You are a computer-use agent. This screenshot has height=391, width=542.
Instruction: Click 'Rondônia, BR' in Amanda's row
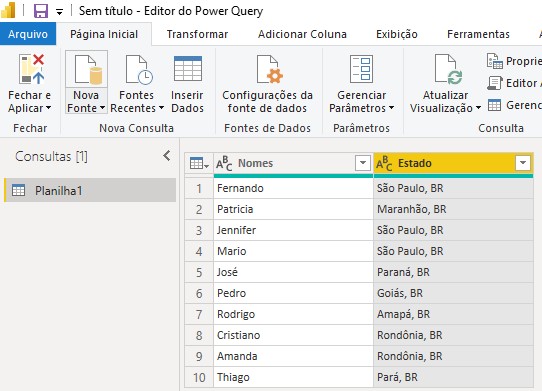pos(453,356)
